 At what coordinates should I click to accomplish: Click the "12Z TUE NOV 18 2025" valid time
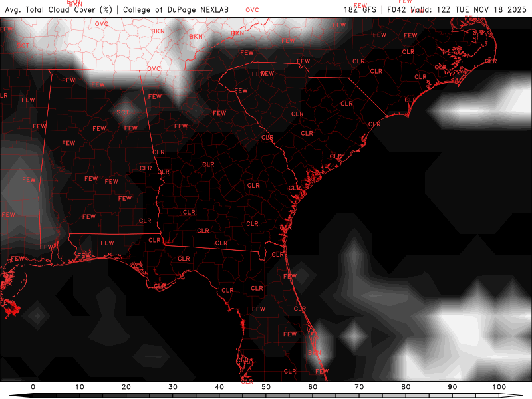[481, 9]
